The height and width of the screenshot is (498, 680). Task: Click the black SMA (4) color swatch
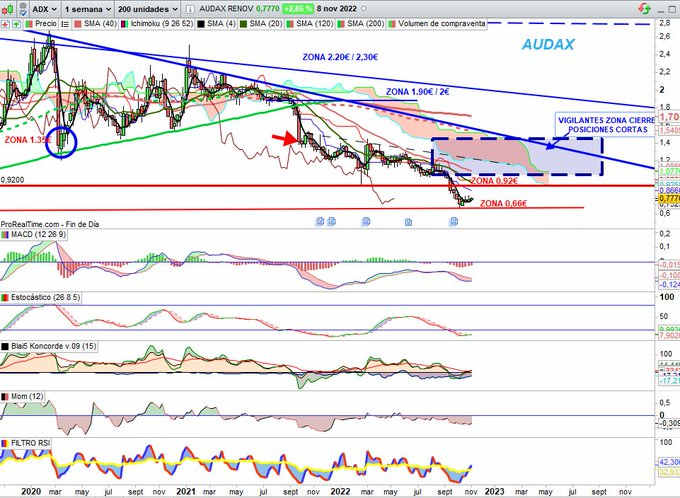pos(201,24)
